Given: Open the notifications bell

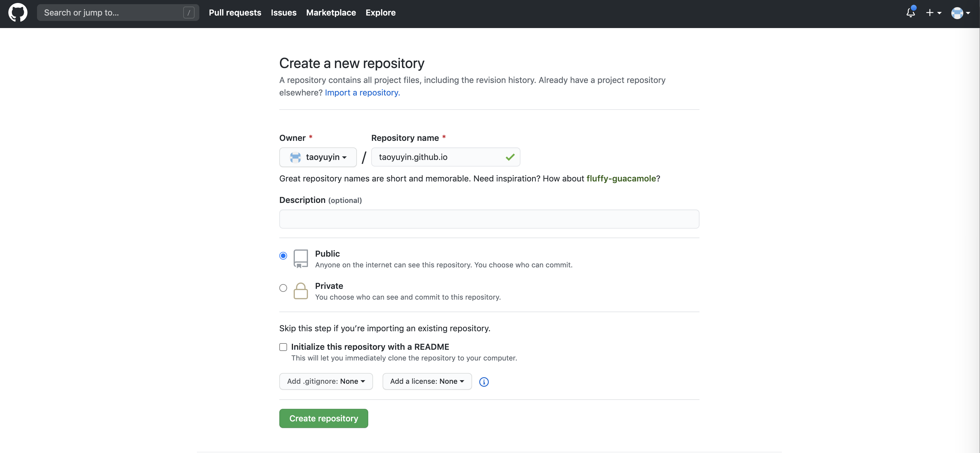Looking at the screenshot, I should click(x=910, y=13).
